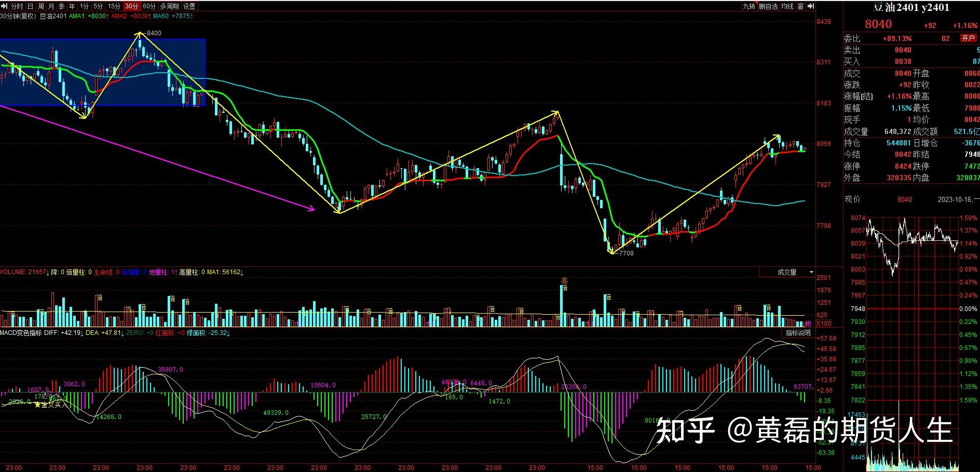Click the 豆油2401 y2401 contract title

click(x=911, y=7)
